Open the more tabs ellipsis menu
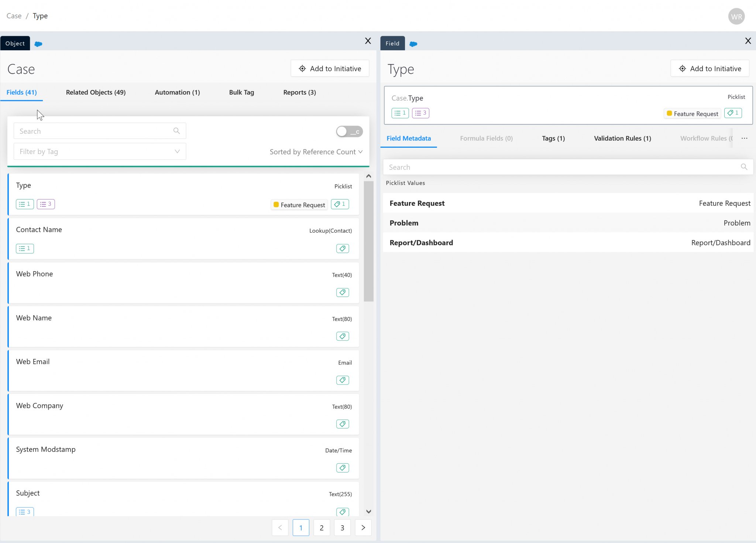This screenshot has height=543, width=756. click(x=744, y=138)
